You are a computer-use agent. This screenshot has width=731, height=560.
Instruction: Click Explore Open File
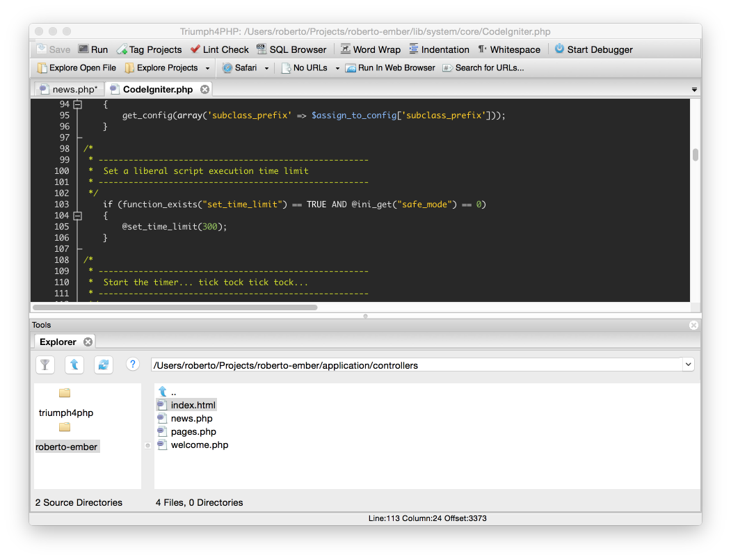(77, 68)
